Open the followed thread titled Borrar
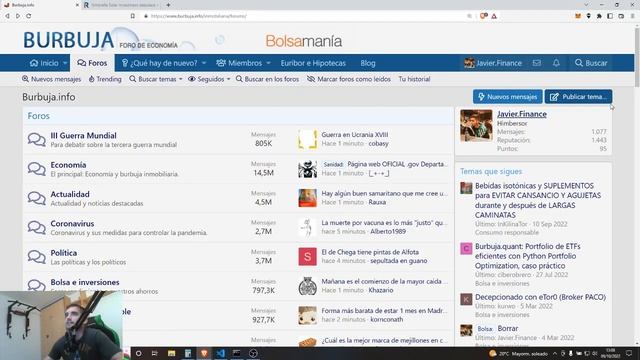Viewport: 640px width, 360px height. (508, 328)
